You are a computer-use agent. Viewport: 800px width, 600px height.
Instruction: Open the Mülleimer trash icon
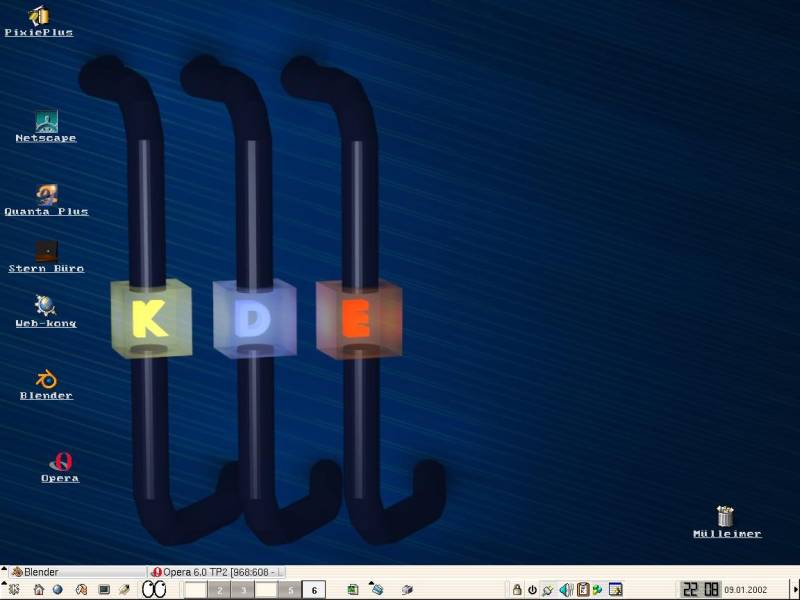click(x=727, y=522)
